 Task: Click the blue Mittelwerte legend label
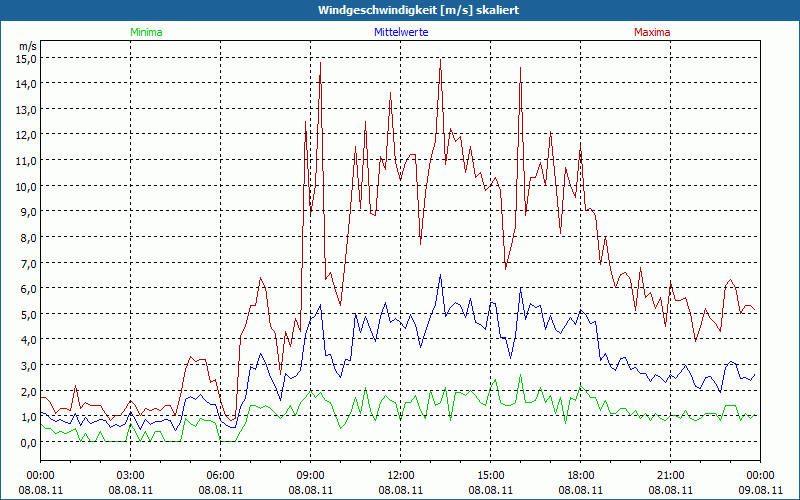(401, 32)
